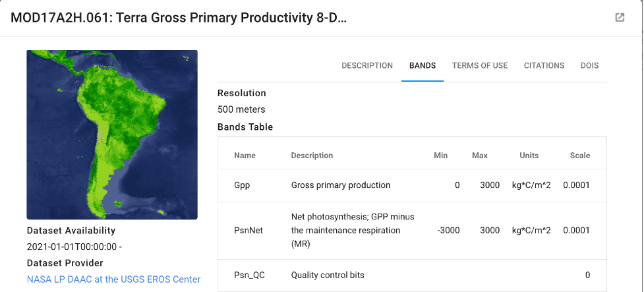This screenshot has height=292, width=644.
Task: Select the PsnNet band name cell
Action: coord(249,231)
